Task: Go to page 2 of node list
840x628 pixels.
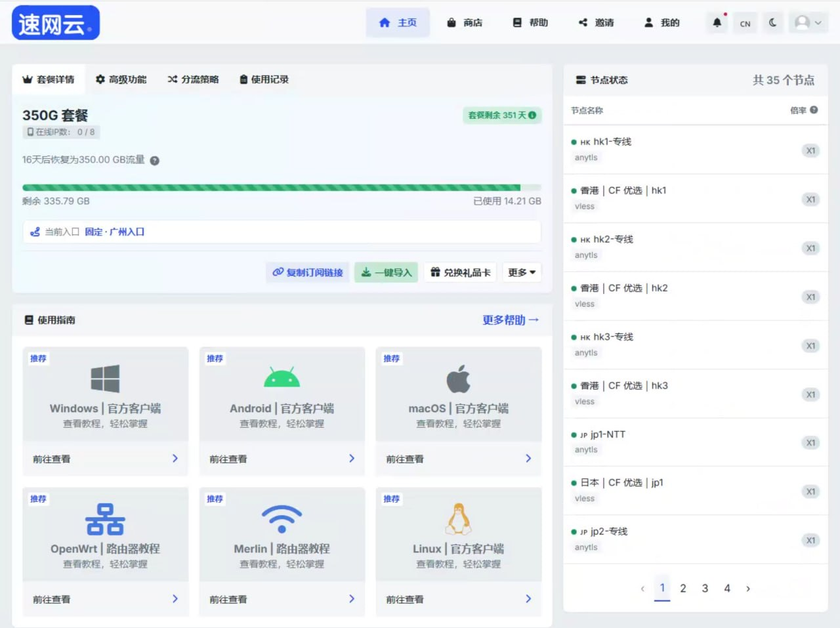Action: click(x=683, y=589)
